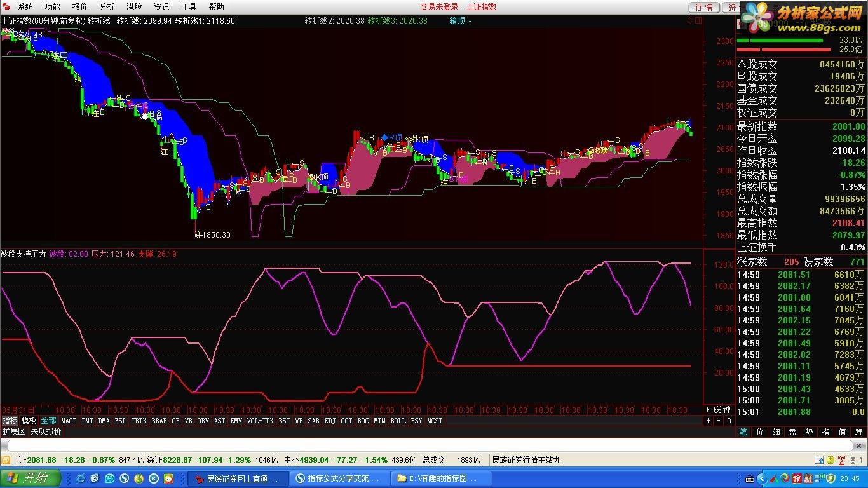This screenshot has width=868, height=488.
Task: Open the 帮助 menu
Action: 216,7
